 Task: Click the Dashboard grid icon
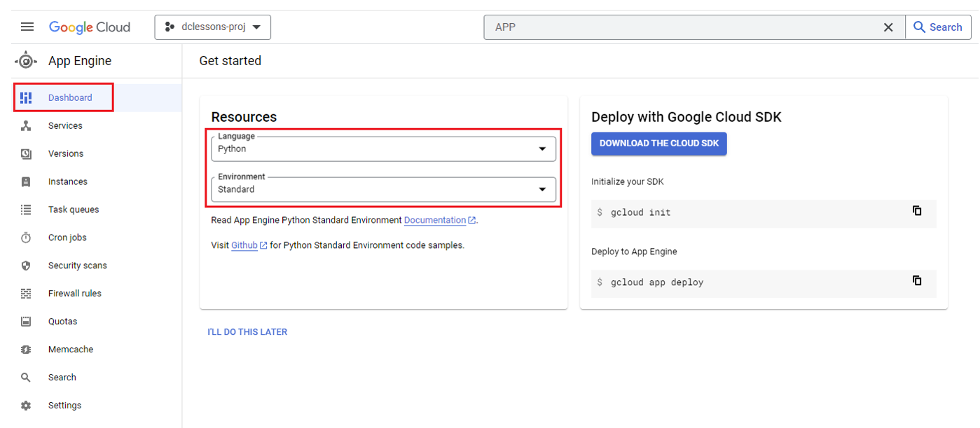(26, 98)
